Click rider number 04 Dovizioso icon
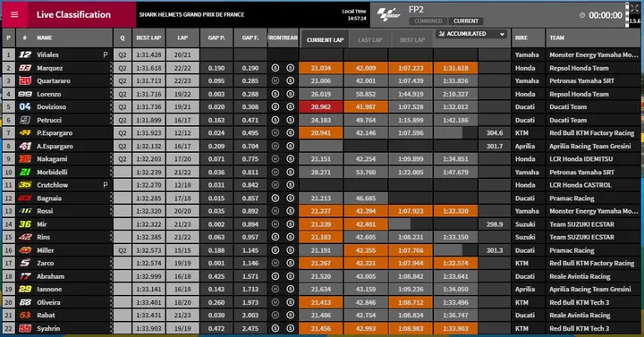This screenshot has width=644, height=337. click(25, 106)
